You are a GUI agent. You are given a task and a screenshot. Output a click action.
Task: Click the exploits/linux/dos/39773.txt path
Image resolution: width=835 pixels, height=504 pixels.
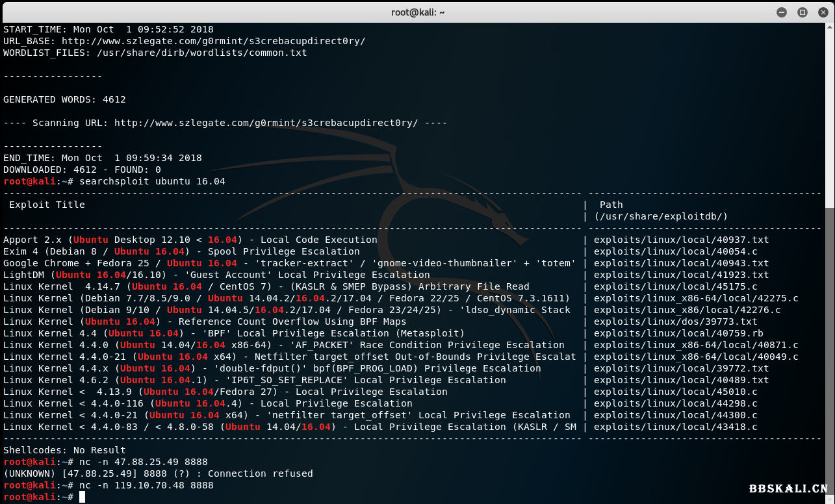(x=676, y=321)
